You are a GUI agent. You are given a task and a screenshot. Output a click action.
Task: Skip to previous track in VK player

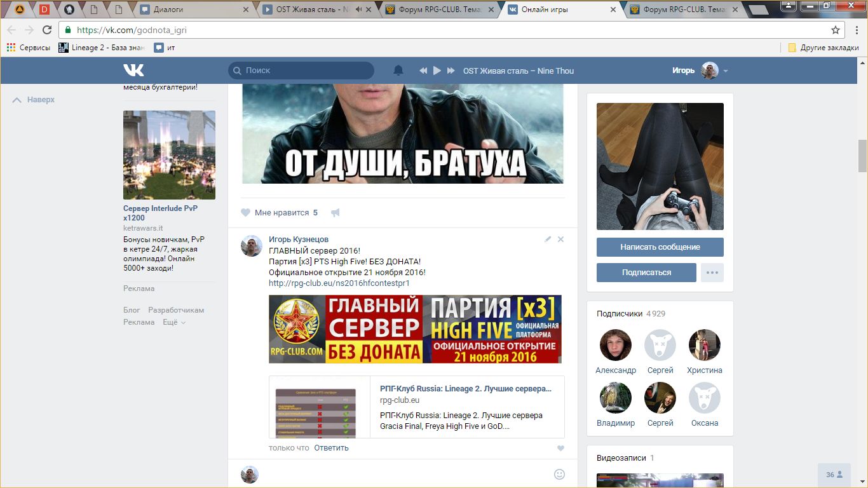pos(423,71)
